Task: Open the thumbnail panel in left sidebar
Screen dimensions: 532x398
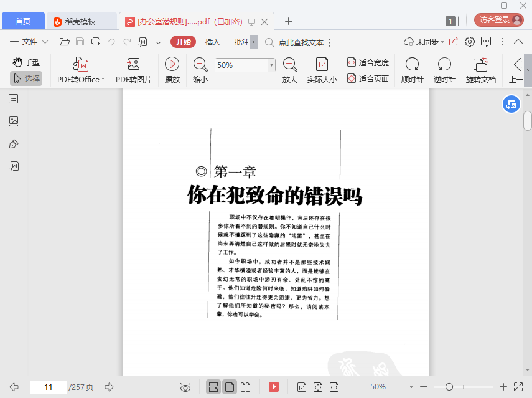Action: click(x=14, y=121)
